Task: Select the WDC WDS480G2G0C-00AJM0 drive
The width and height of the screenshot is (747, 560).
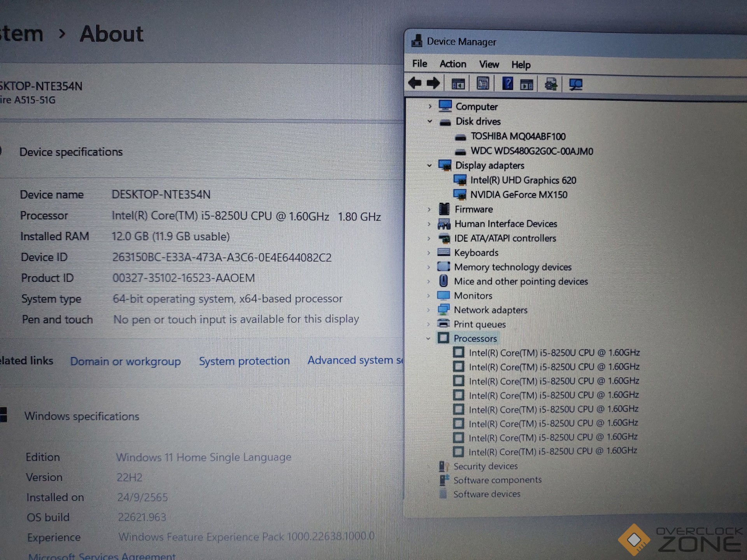Action: coord(532,151)
